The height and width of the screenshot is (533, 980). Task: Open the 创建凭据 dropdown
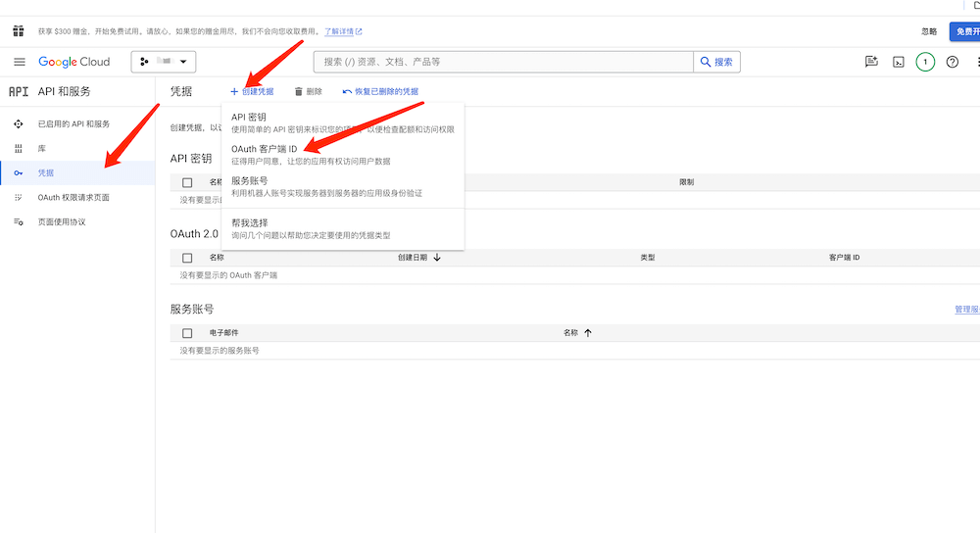click(252, 91)
